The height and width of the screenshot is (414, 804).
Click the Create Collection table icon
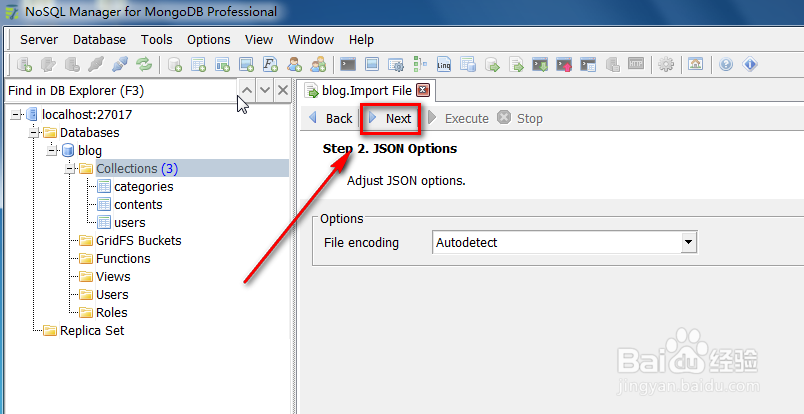click(198, 64)
